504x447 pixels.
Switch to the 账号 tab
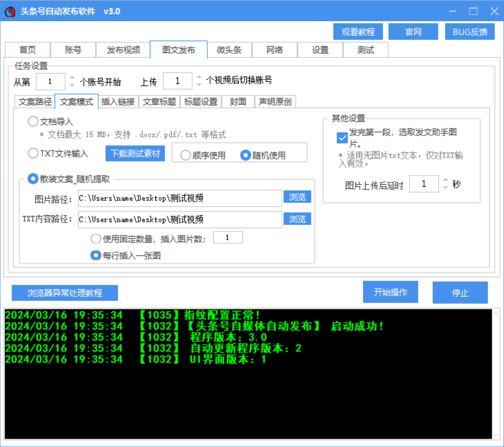coord(73,50)
